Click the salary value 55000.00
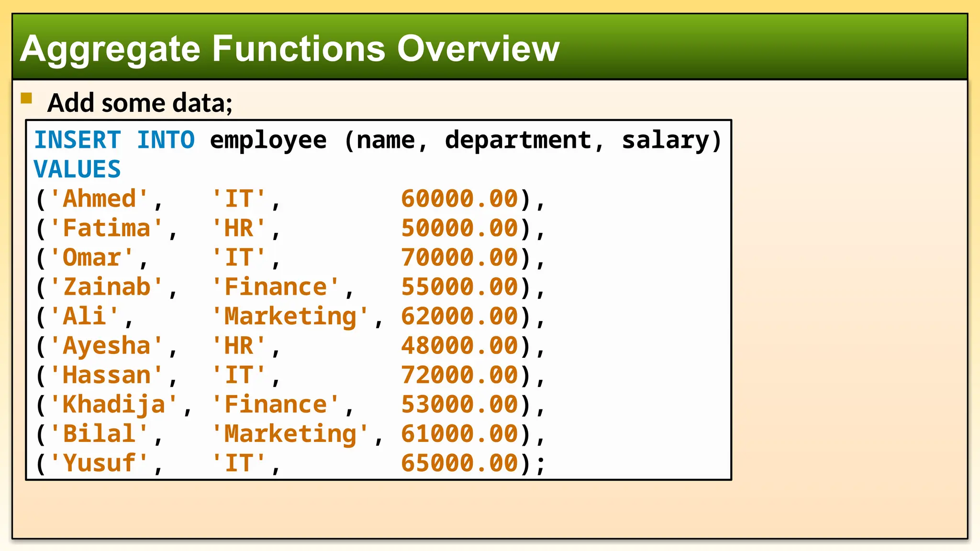 460,287
